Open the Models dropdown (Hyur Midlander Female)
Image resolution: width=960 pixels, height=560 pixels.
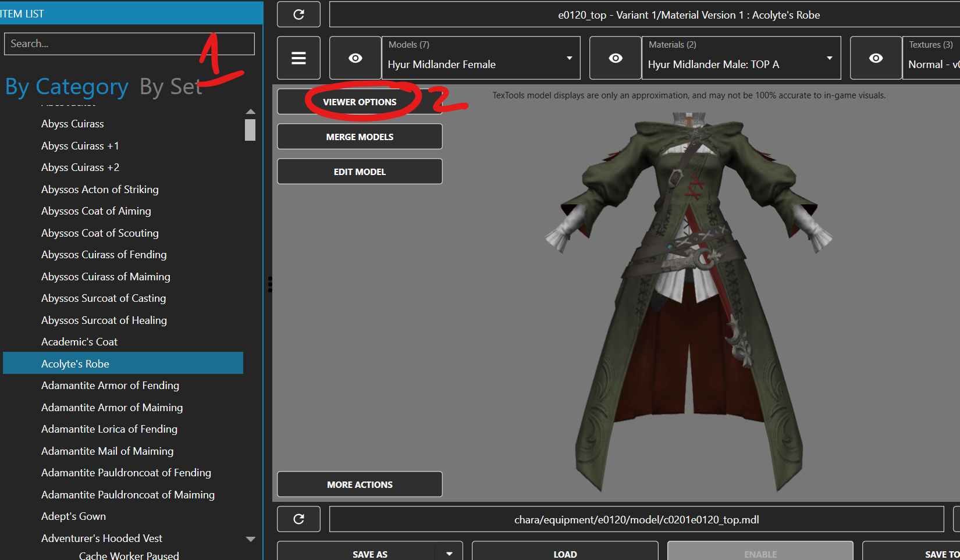tap(481, 58)
